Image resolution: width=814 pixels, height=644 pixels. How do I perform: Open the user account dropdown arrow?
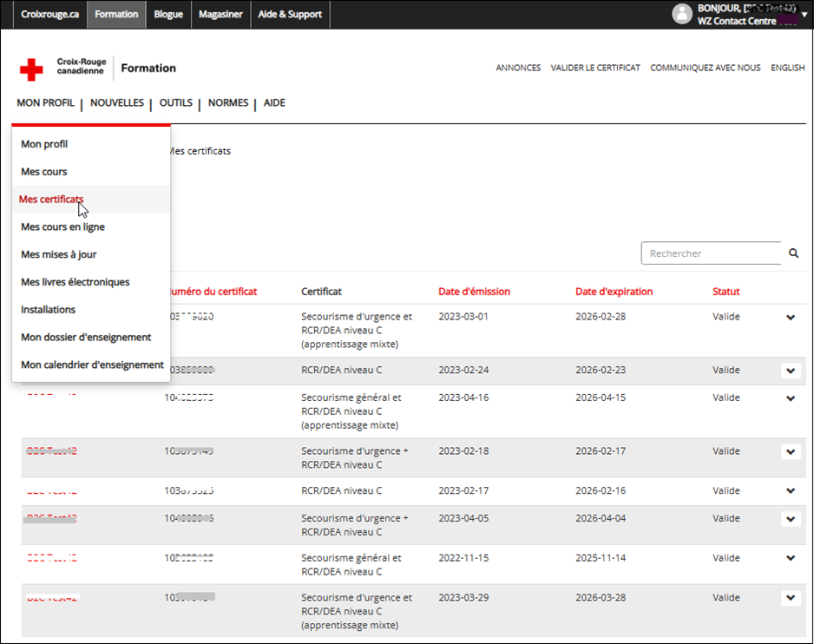tap(804, 15)
